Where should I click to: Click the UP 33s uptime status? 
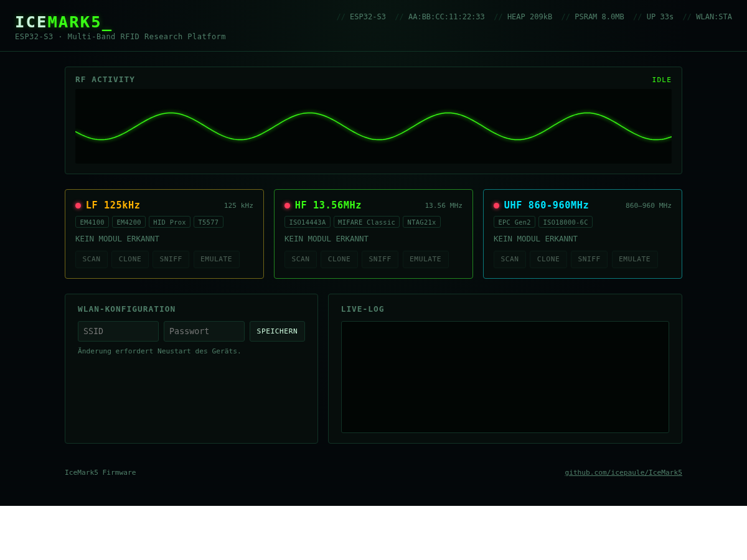[660, 17]
